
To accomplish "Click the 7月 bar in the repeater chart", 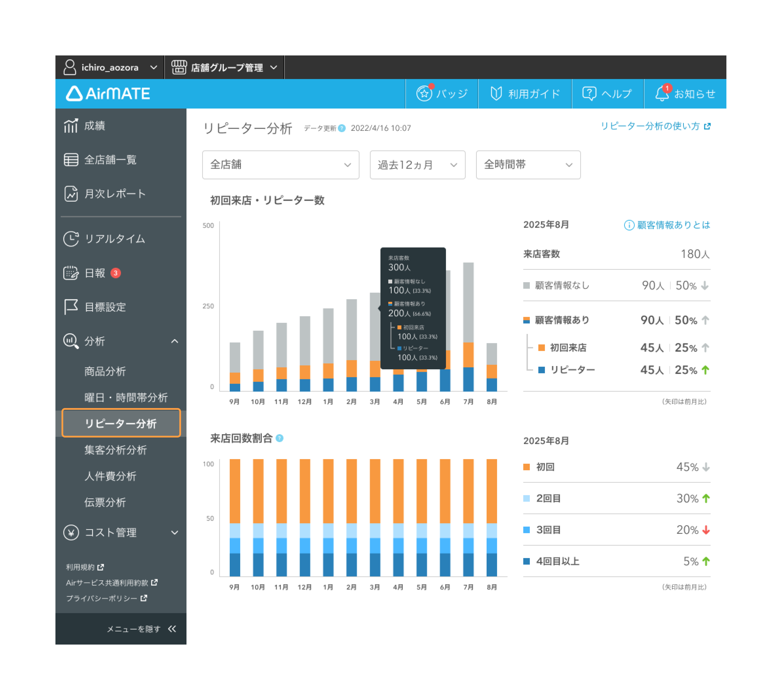I will (468, 327).
